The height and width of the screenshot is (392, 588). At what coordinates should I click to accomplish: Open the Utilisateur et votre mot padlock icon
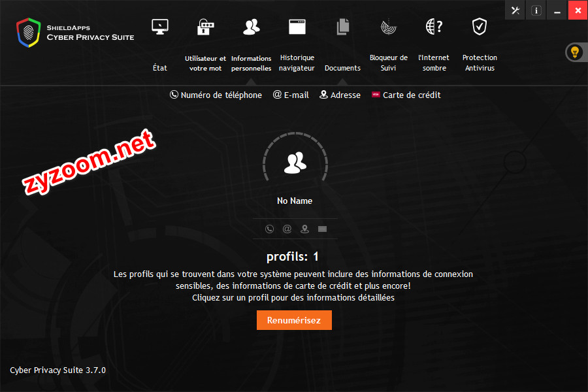click(x=206, y=27)
